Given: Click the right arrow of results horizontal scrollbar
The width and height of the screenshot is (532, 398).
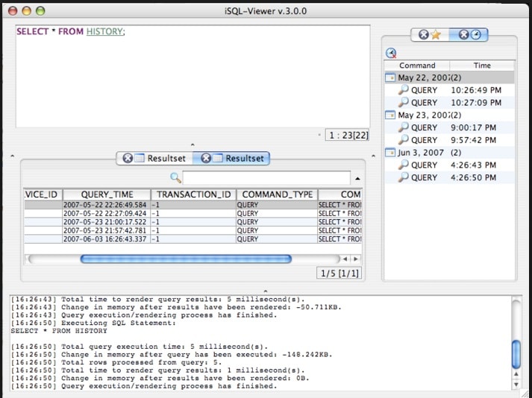Looking at the screenshot, I should point(356,259).
